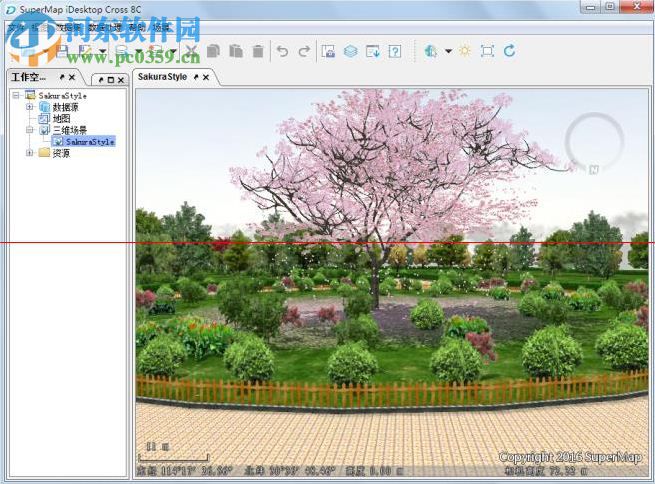Click the Copyright 2016 SuperMap text
The image size is (655, 484).
click(570, 457)
